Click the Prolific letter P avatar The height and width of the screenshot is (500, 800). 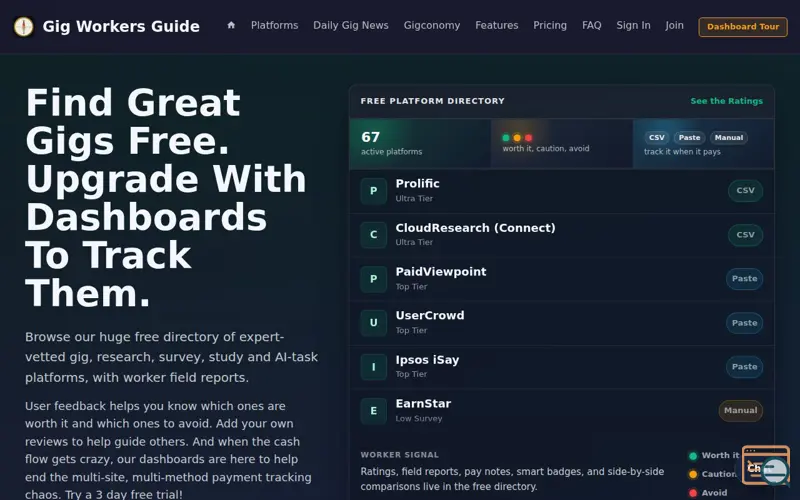(373, 191)
